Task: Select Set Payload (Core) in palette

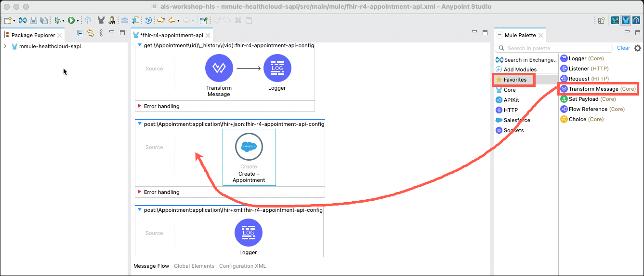Action: point(588,99)
